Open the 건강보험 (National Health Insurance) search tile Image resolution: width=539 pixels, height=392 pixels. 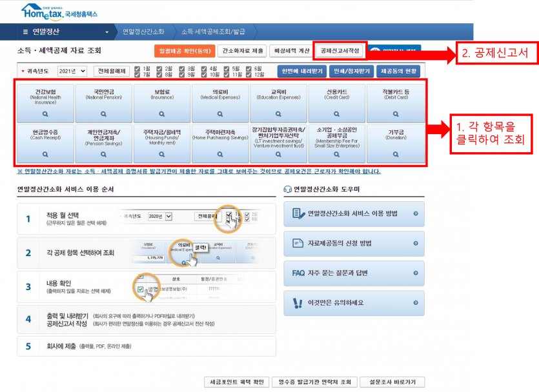point(45,103)
